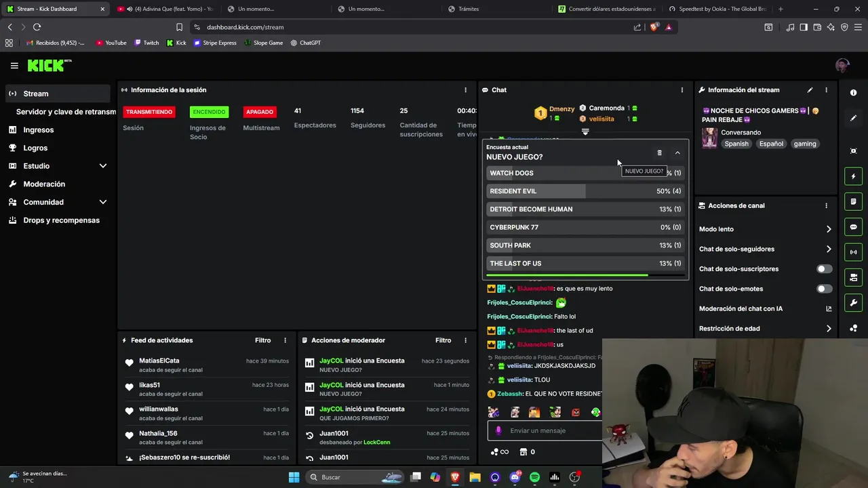
Task: Switch to the YouTube Adivina Que tab
Action: (x=165, y=9)
